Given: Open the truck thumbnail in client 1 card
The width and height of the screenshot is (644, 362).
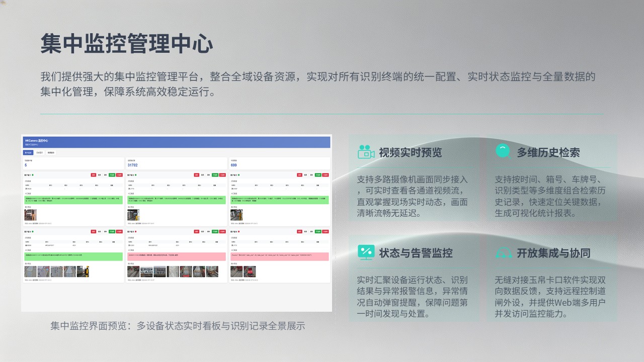Looking at the screenshot, I should [30, 215].
